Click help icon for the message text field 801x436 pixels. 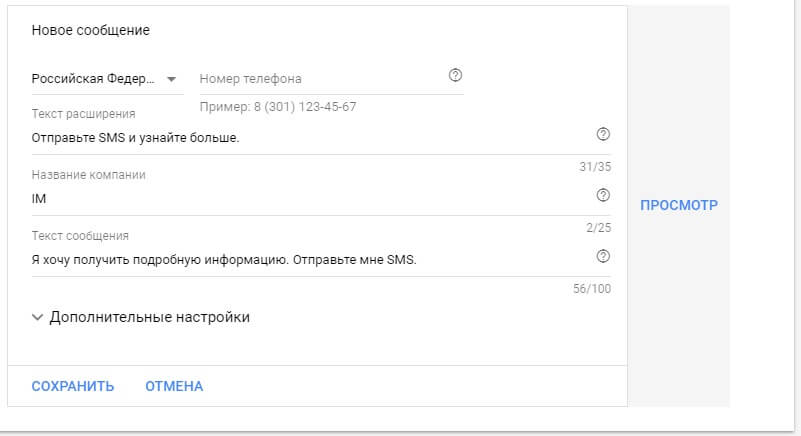pyautogui.click(x=603, y=256)
